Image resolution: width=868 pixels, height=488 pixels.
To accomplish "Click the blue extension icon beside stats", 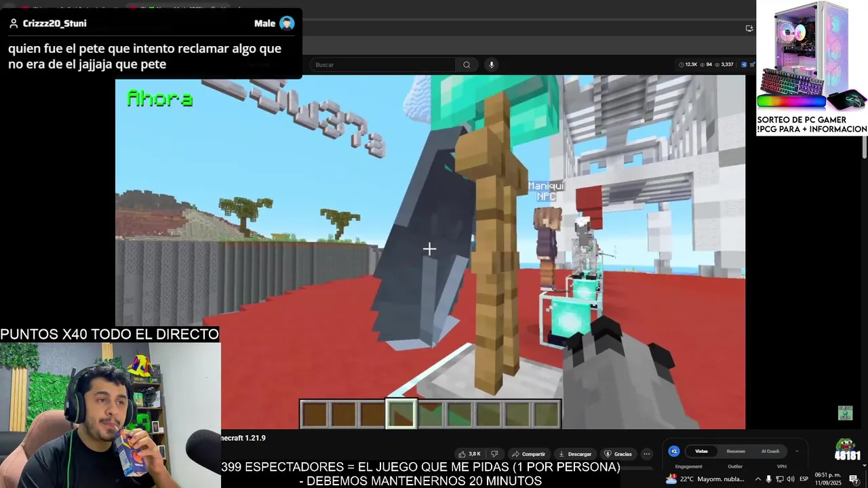I will coord(744,65).
